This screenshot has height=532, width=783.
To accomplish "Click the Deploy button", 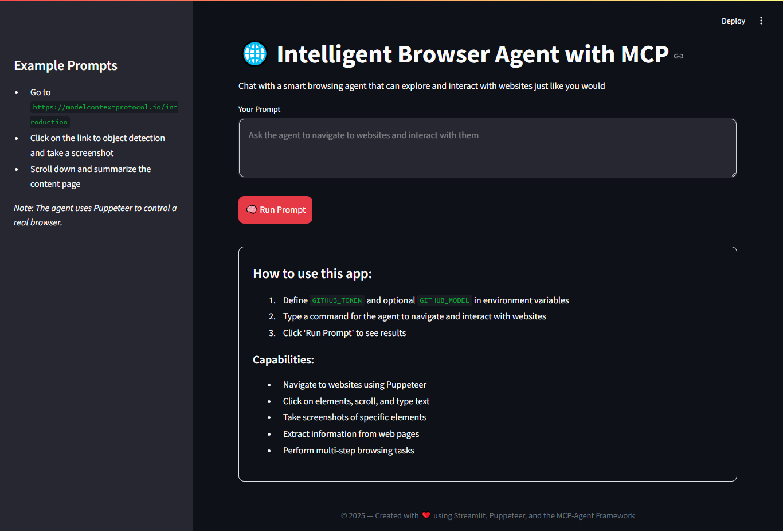I will click(733, 21).
